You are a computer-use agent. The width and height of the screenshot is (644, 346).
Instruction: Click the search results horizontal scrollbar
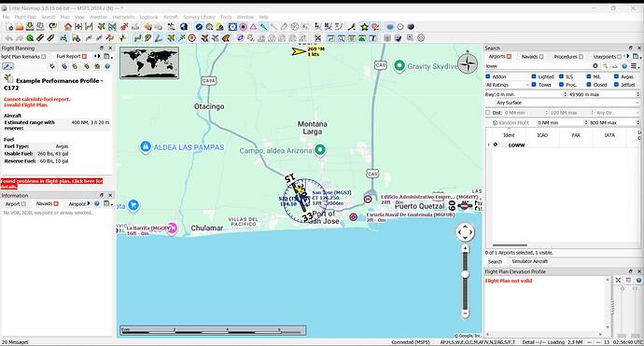pyautogui.click(x=510, y=245)
